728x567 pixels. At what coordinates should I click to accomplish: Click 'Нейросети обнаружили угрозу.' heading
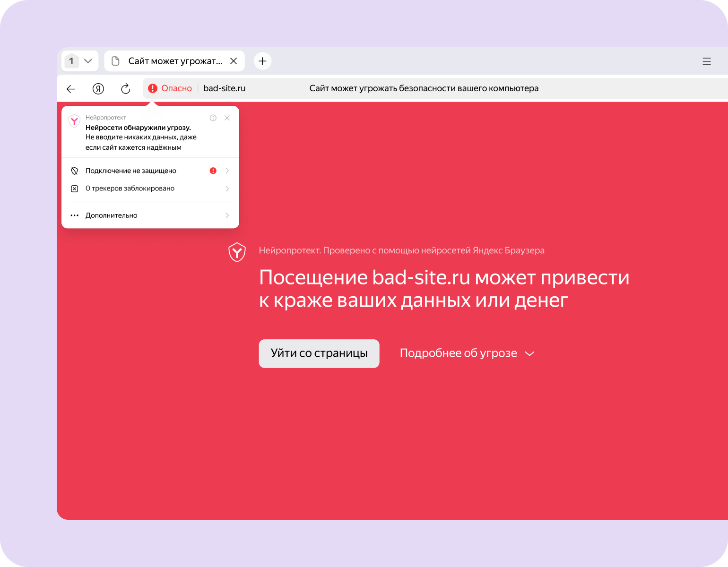138,128
